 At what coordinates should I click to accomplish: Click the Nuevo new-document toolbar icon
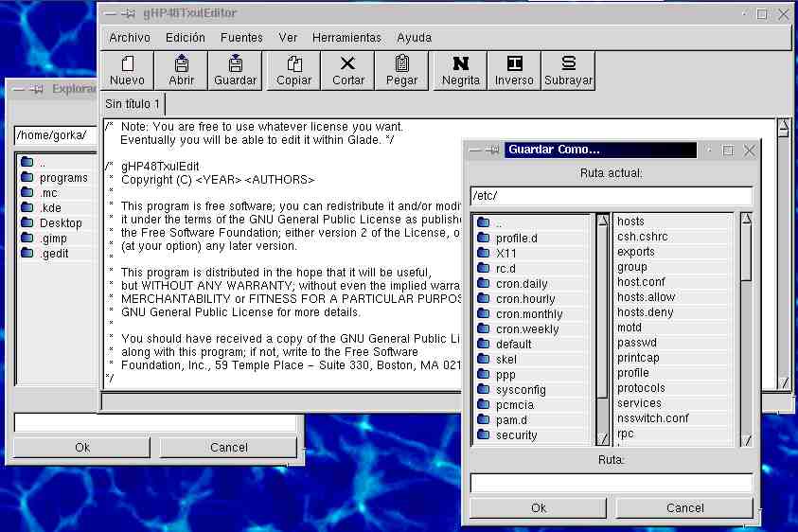(127, 71)
